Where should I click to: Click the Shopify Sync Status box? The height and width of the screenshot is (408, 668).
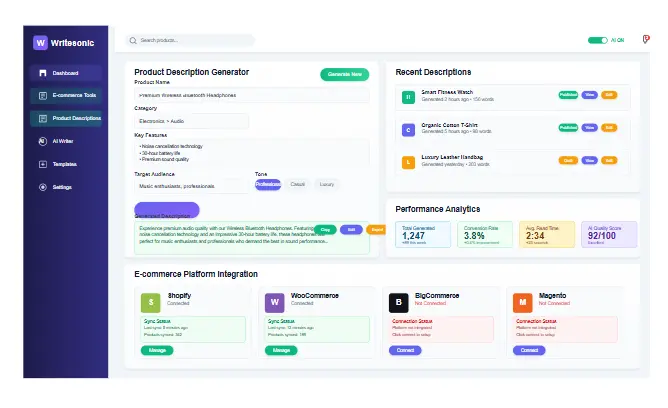(x=193, y=329)
